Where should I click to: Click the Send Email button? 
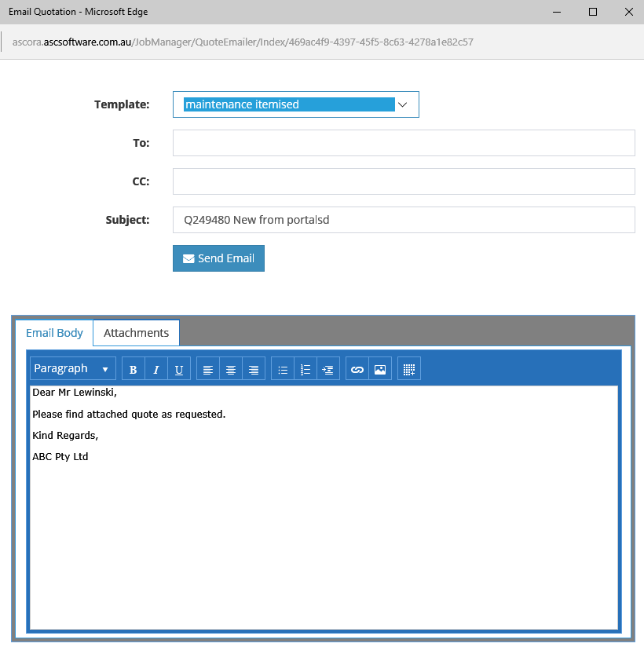pyautogui.click(x=219, y=258)
